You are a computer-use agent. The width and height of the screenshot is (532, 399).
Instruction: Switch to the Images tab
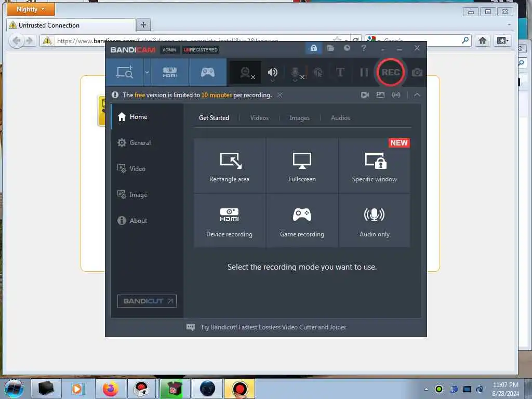299,118
